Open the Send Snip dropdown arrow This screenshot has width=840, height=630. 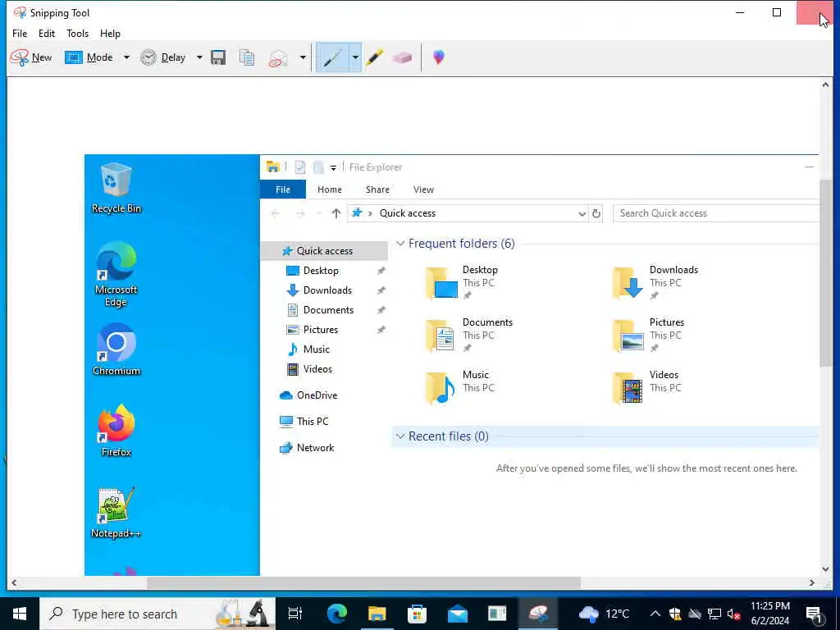click(x=303, y=57)
